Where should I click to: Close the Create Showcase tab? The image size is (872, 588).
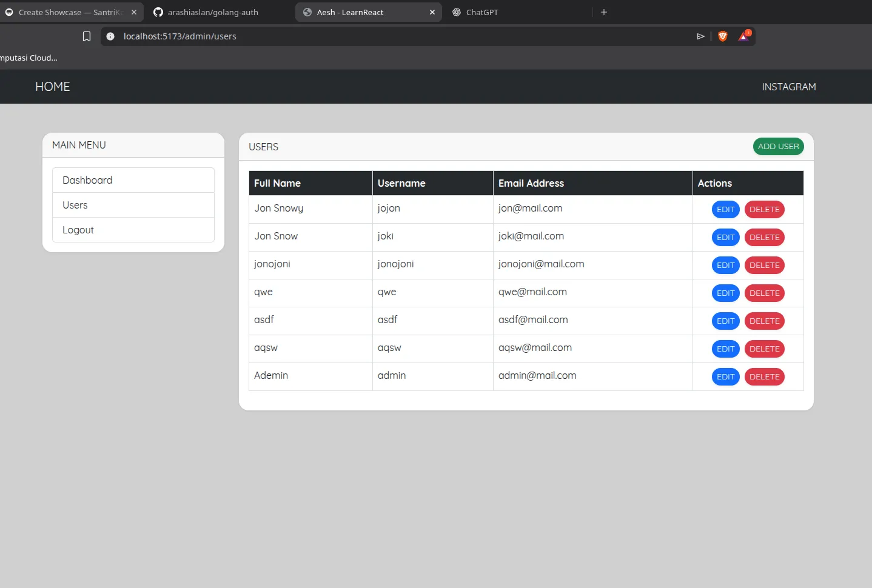(134, 12)
